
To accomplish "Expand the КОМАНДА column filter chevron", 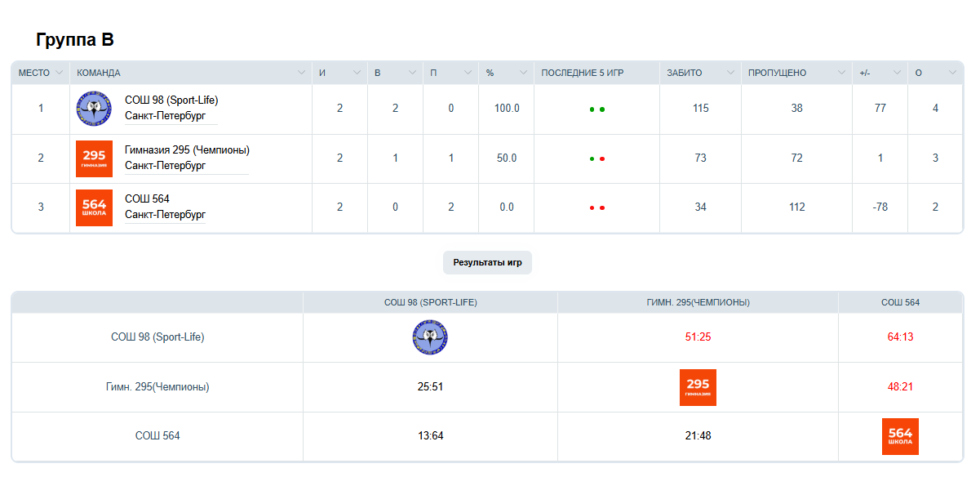I will pyautogui.click(x=301, y=73).
